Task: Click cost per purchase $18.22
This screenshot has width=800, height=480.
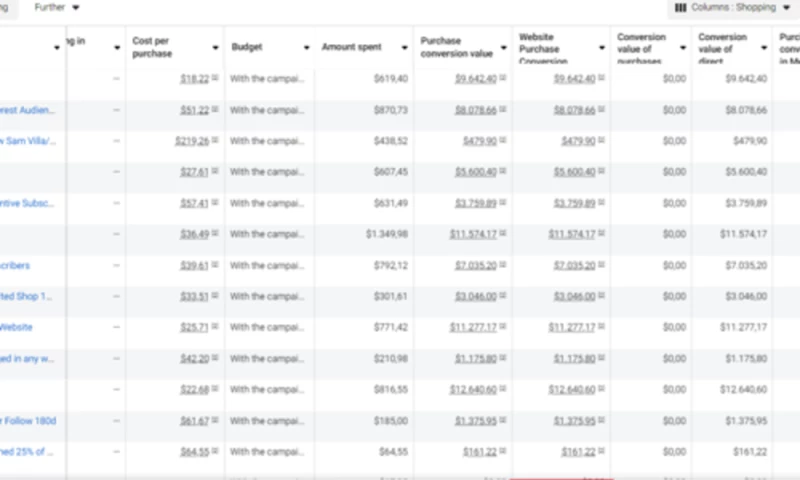Action: (x=194, y=79)
